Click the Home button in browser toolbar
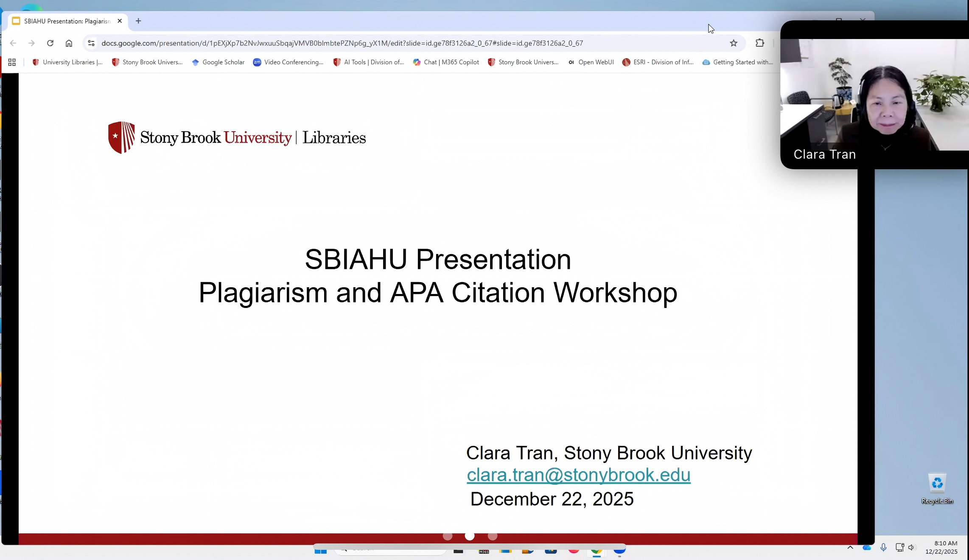 (x=69, y=43)
